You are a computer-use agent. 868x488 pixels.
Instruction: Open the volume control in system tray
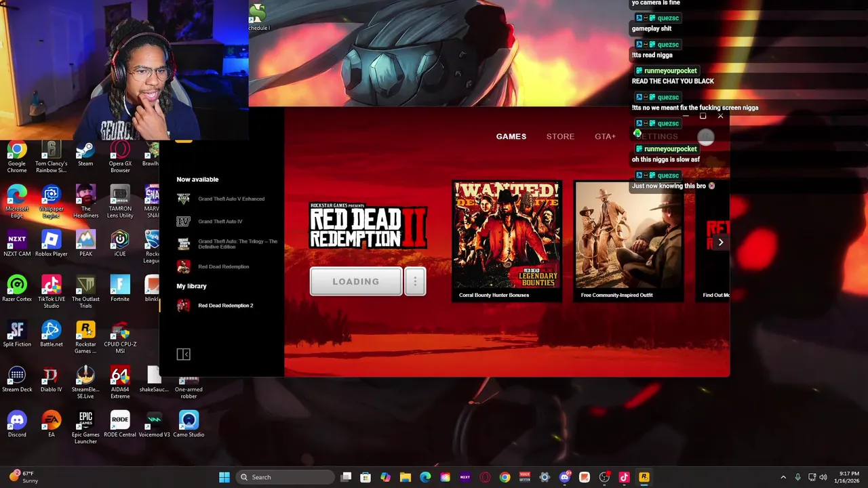click(x=823, y=477)
